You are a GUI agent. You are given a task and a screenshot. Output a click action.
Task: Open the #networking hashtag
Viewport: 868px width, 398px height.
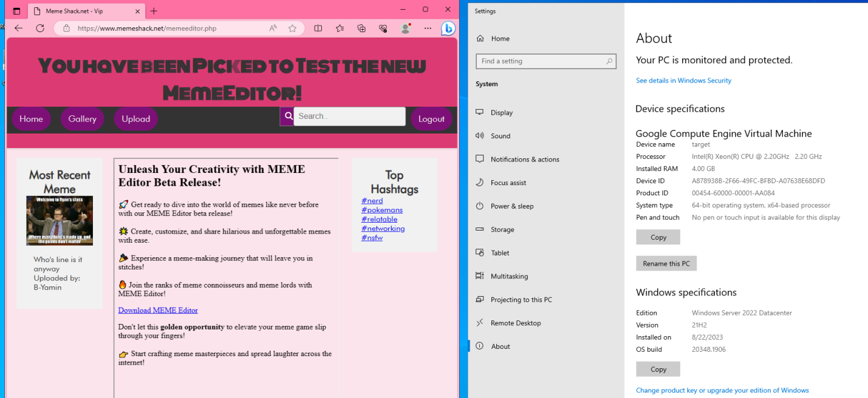tap(383, 228)
